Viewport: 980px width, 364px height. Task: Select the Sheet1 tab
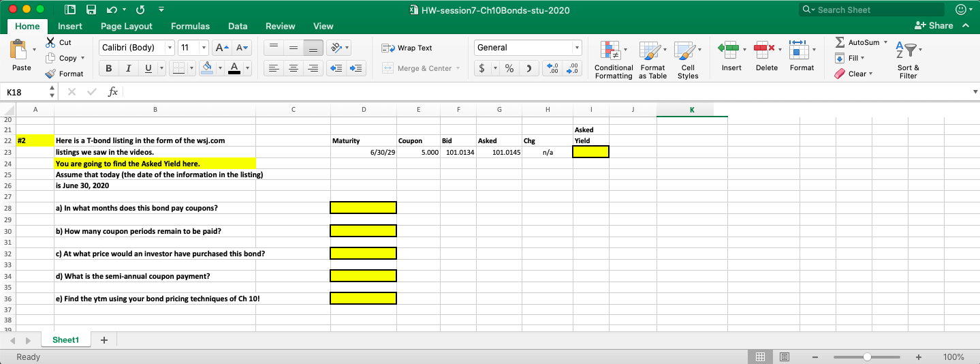(x=65, y=339)
